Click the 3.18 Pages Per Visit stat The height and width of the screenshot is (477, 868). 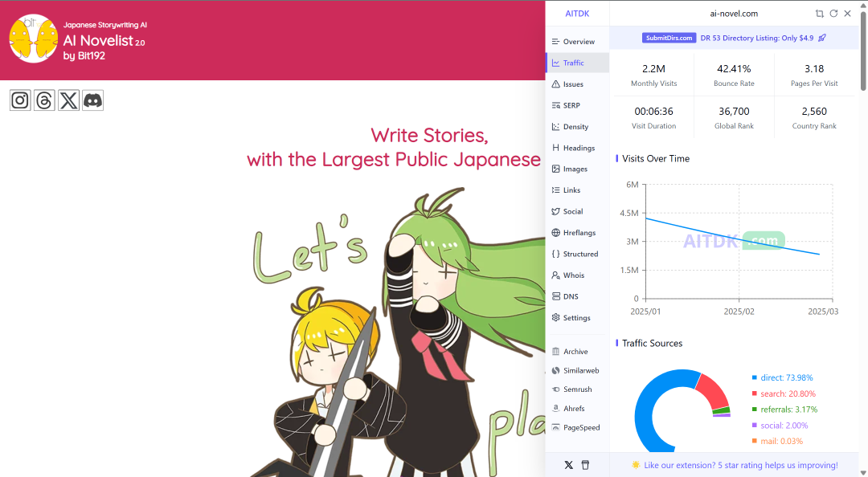coord(814,75)
